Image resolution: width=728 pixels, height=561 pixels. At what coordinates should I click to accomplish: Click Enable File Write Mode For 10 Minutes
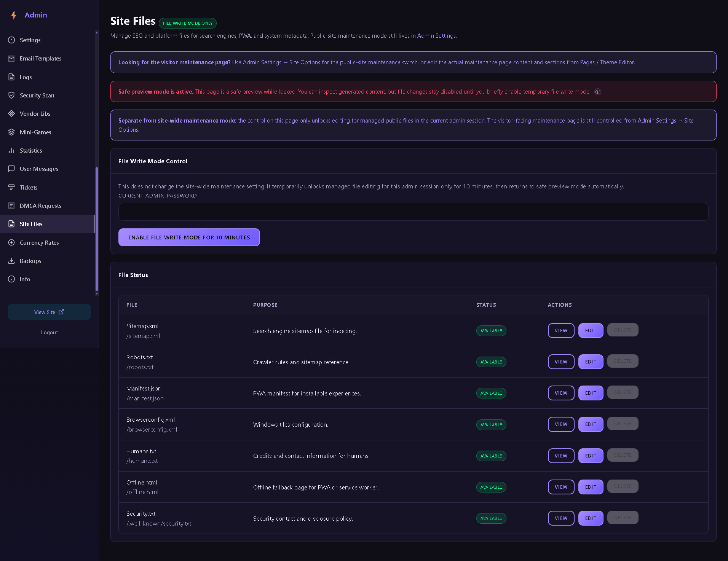(x=189, y=237)
